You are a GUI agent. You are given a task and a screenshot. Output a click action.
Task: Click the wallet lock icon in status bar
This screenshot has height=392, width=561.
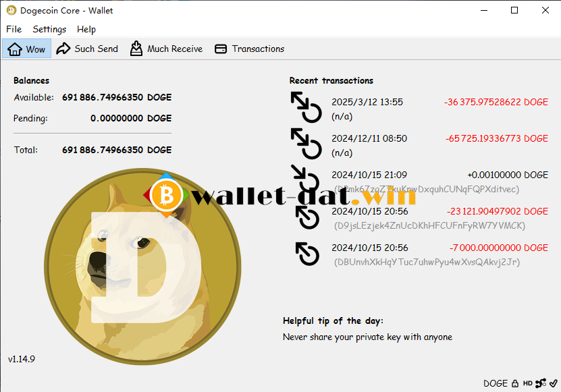(x=515, y=383)
